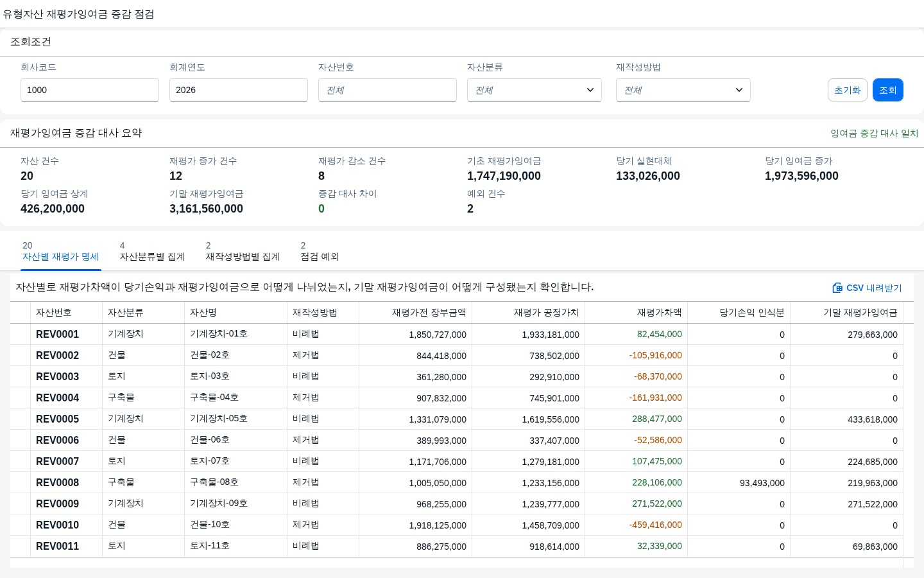Viewport: 924px width, 578px height.
Task: Click the 잉여금 증감 대사 일치 status
Action: coord(875,134)
